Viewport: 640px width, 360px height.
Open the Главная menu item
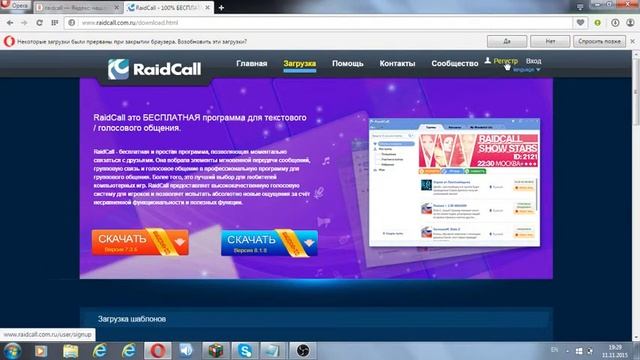click(251, 64)
